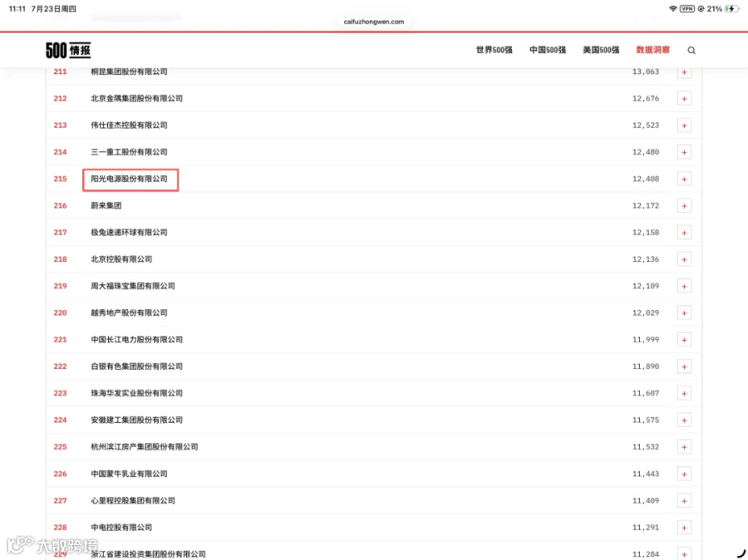Select 白银有色集团股份有限公司 company name
The width and height of the screenshot is (748, 560).
point(136,366)
